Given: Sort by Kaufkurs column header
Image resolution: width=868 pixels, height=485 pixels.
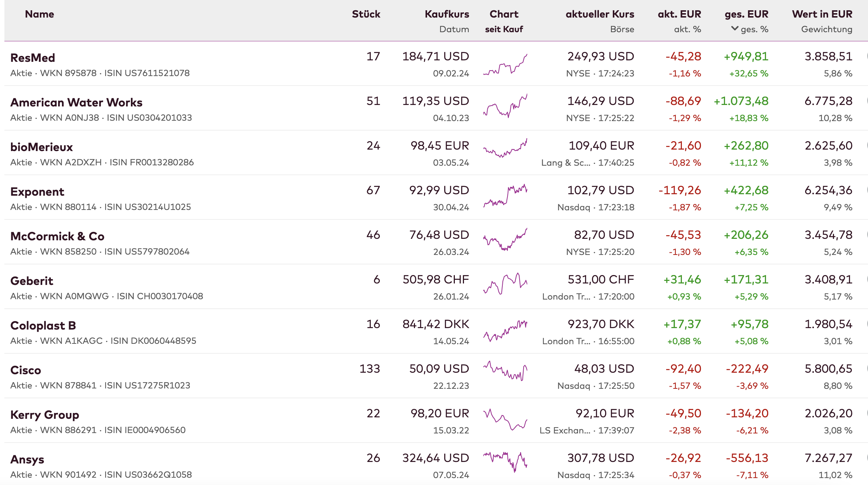Looking at the screenshot, I should [447, 14].
